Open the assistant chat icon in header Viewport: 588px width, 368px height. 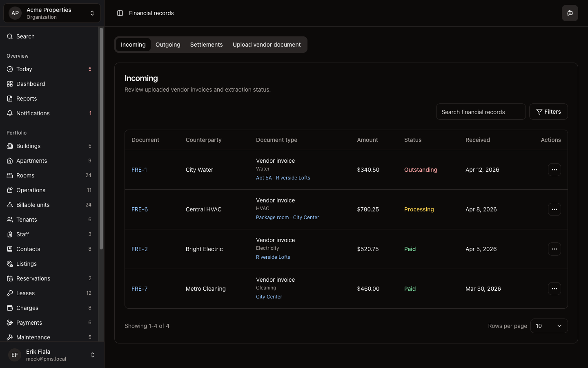(570, 13)
